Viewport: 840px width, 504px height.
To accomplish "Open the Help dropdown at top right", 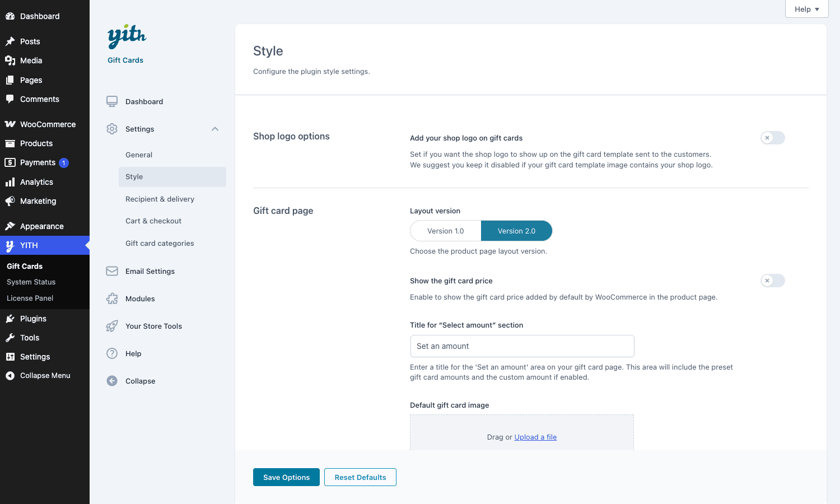I will (x=806, y=9).
